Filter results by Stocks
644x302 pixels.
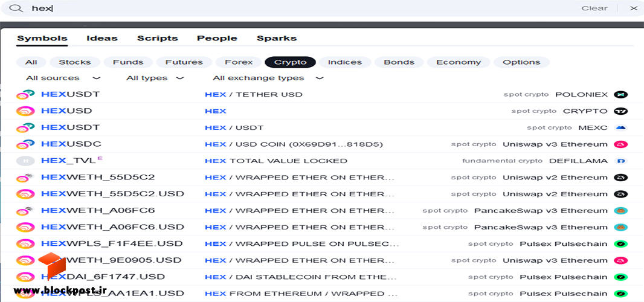click(x=75, y=62)
